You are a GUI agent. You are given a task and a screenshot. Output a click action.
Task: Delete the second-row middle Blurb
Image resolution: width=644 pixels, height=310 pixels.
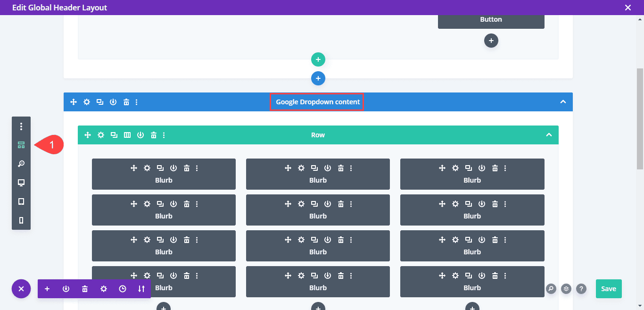pyautogui.click(x=341, y=204)
